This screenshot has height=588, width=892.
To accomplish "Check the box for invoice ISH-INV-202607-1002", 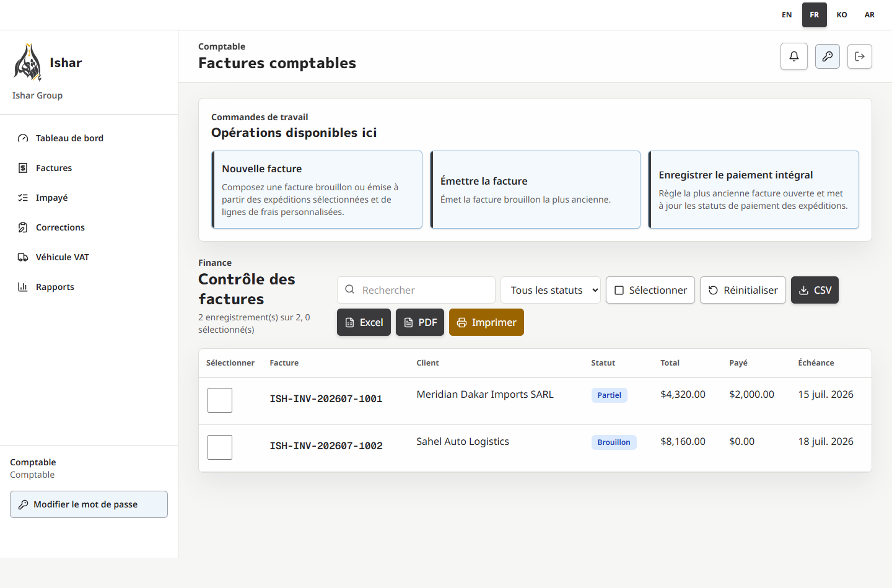I will (x=220, y=447).
